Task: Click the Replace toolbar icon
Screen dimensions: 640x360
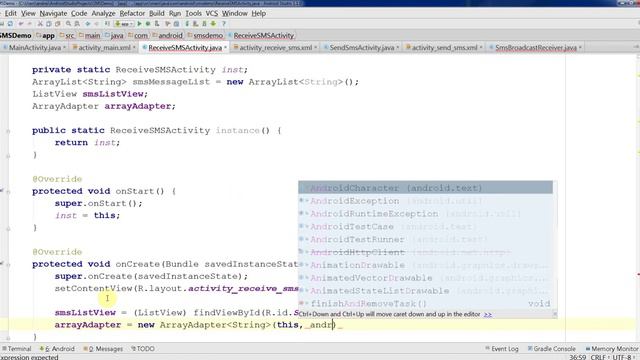Action: click(x=77, y=24)
